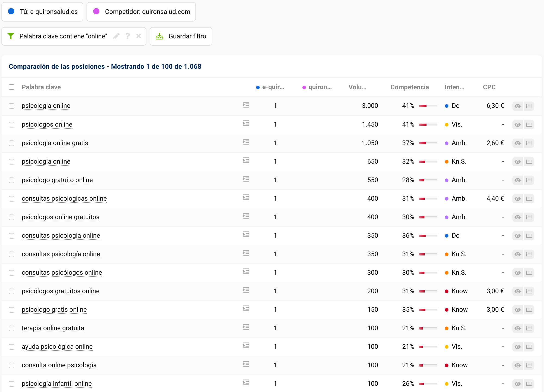Image resolution: width=544 pixels, height=392 pixels.
Task: Sort table by CPC column
Action: click(x=489, y=87)
